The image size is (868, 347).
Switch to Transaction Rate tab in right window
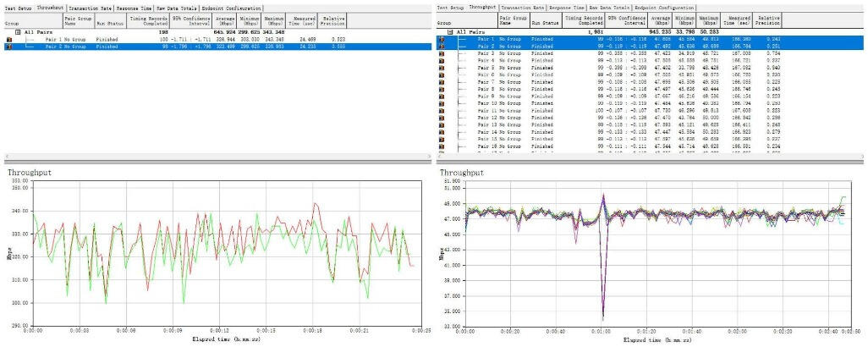coord(523,8)
